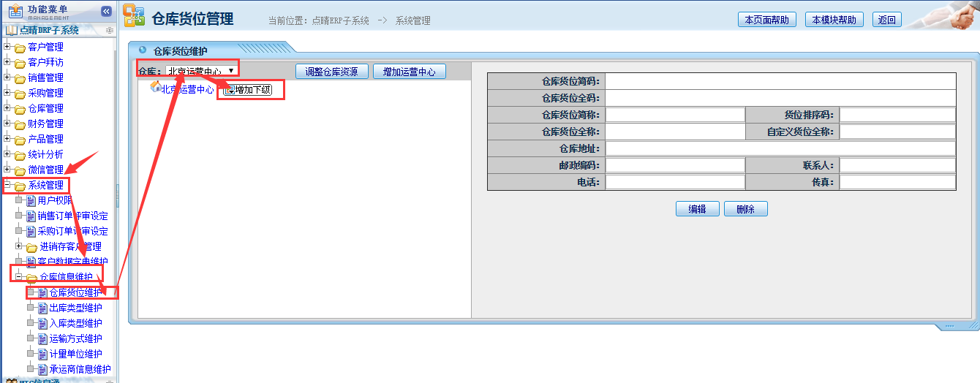
Task: Click the 用户权限 document icon
Action: coord(31,200)
